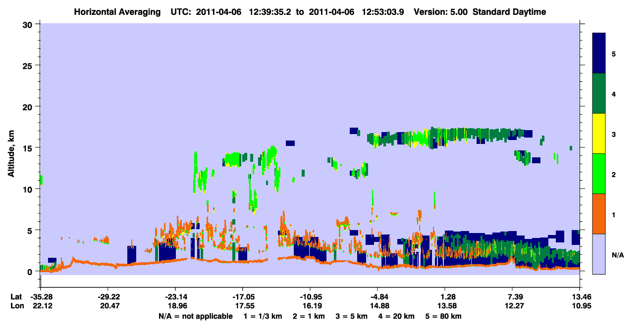Click the longitude value 12.27

pyautogui.click(x=512, y=306)
